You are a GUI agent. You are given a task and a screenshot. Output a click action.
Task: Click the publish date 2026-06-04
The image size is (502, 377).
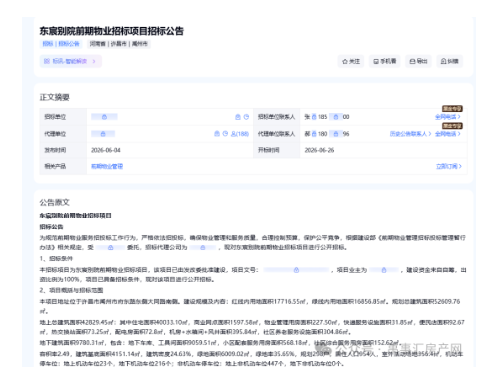[x=106, y=150]
